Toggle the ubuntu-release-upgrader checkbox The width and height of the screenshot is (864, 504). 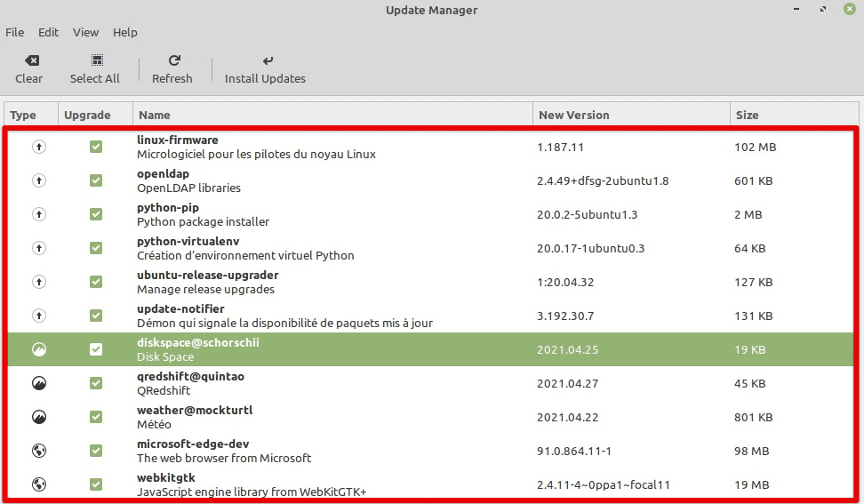[x=96, y=282]
